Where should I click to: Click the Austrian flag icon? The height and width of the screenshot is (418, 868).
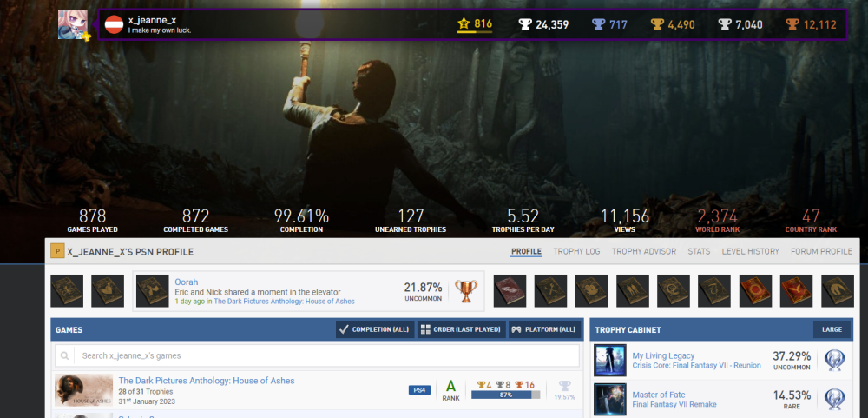pos(114,24)
